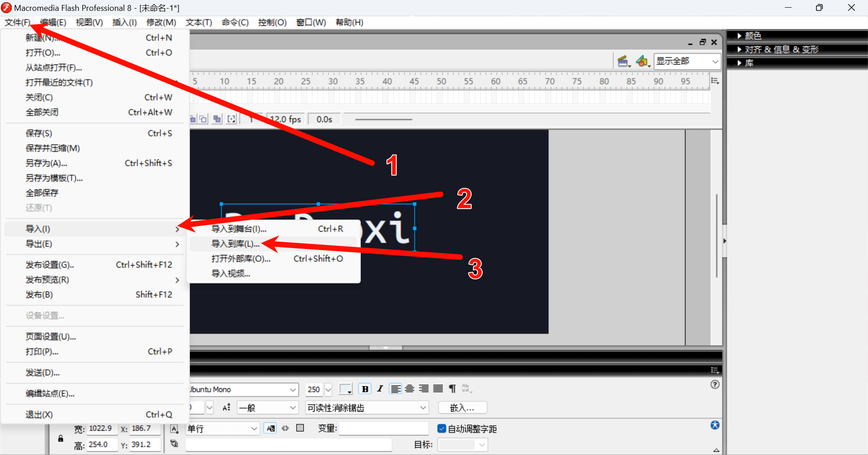Click the 变量 variable input field
This screenshot has width=868, height=455.
[x=384, y=428]
